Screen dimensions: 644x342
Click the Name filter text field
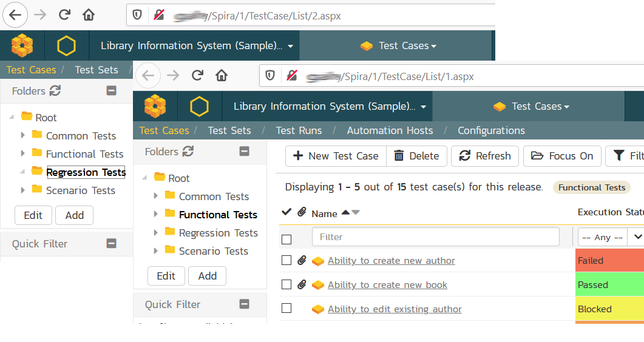[435, 237]
